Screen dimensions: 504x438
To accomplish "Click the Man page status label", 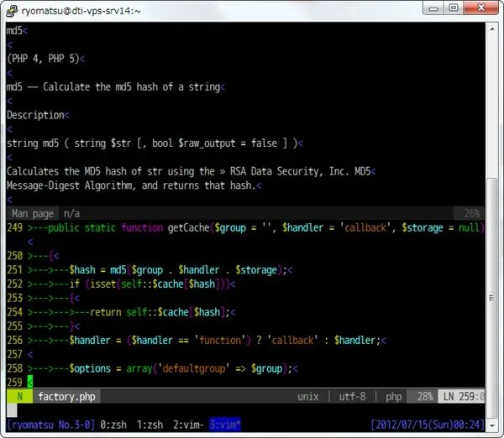I will pyautogui.click(x=33, y=213).
